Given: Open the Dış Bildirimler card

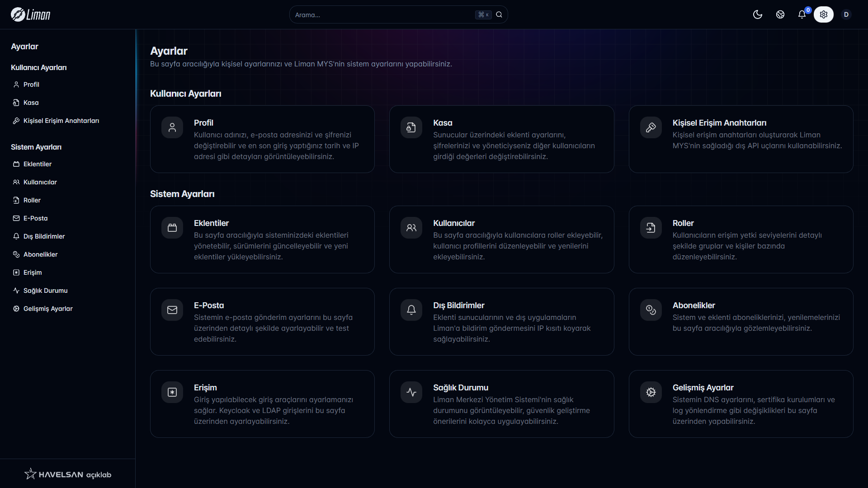Looking at the screenshot, I should click(501, 322).
